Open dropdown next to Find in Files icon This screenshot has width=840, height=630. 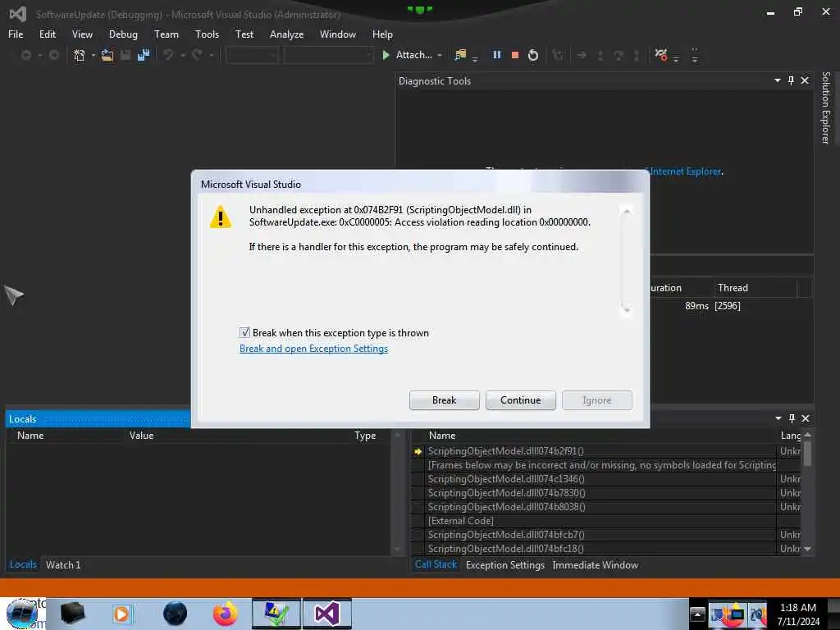click(x=475, y=59)
